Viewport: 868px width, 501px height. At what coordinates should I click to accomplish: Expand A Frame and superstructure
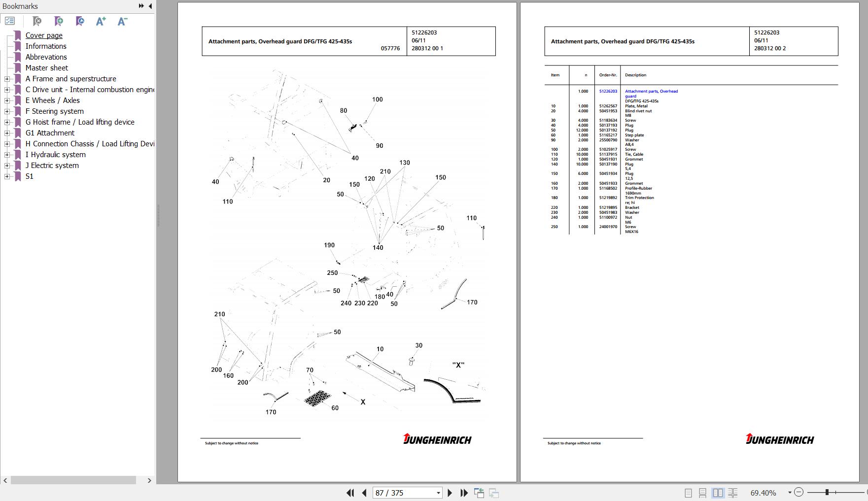click(x=7, y=79)
